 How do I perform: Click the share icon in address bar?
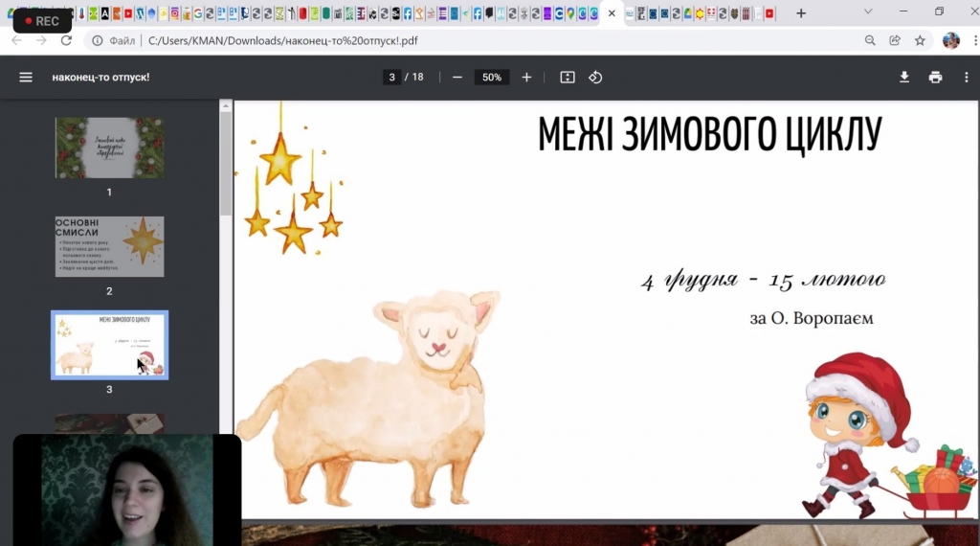[895, 41]
